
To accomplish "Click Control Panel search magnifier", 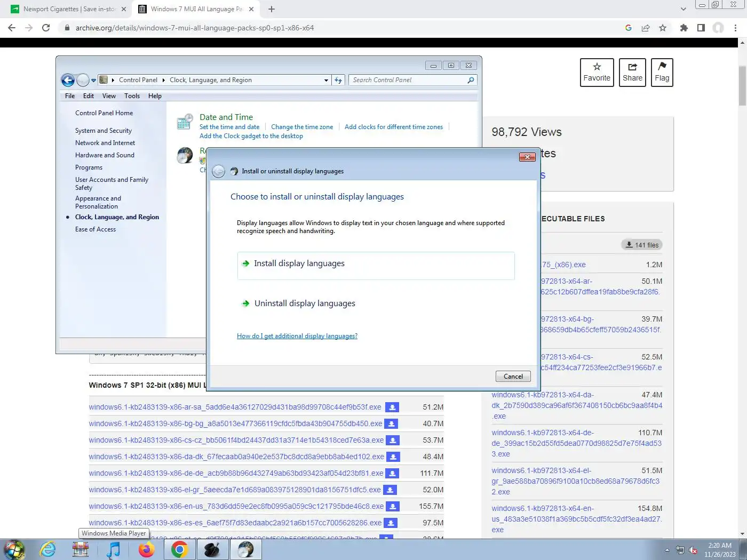I will pyautogui.click(x=471, y=80).
